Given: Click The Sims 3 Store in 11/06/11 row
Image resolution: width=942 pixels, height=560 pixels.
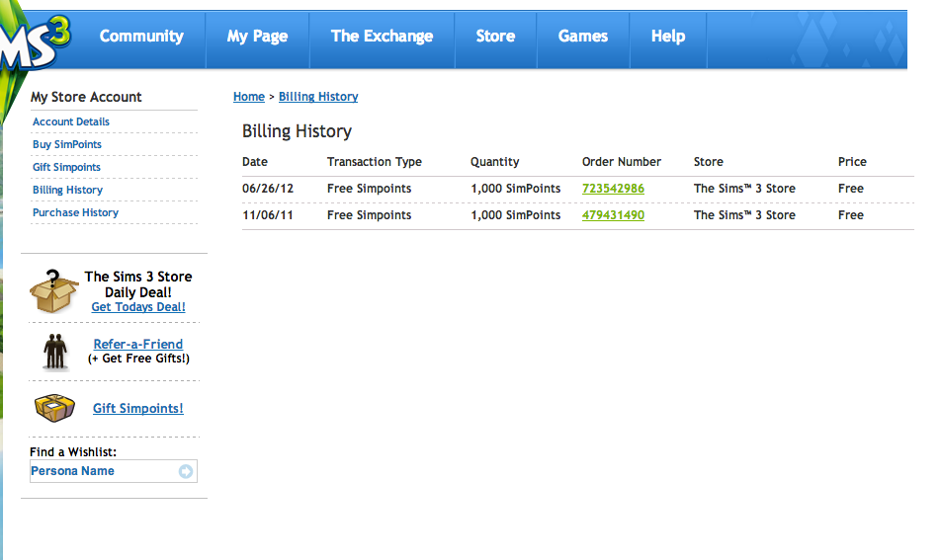Looking at the screenshot, I should 744,215.
